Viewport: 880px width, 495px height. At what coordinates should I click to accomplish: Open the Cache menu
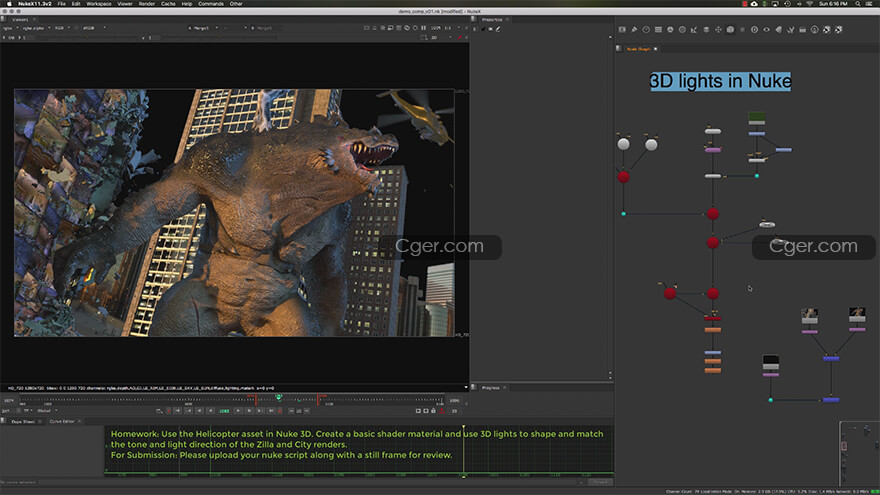(168, 4)
